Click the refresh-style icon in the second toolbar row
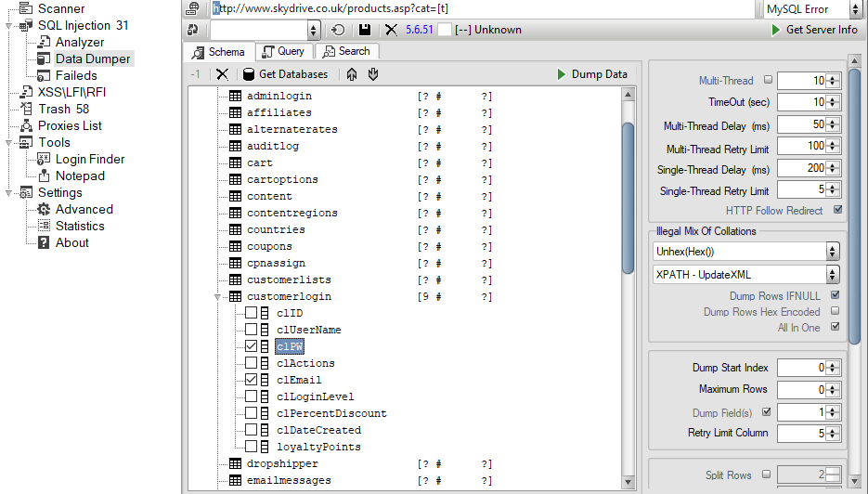This screenshot has width=868, height=494. (x=193, y=30)
